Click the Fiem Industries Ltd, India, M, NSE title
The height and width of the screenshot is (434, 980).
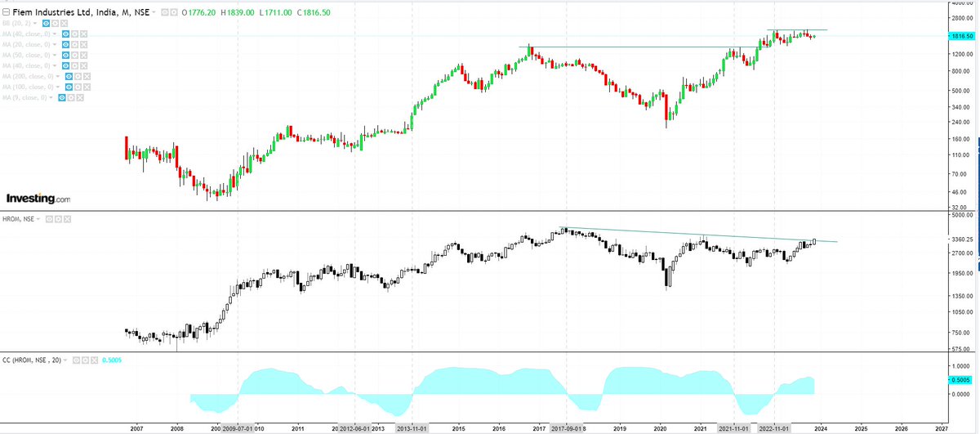click(x=81, y=12)
